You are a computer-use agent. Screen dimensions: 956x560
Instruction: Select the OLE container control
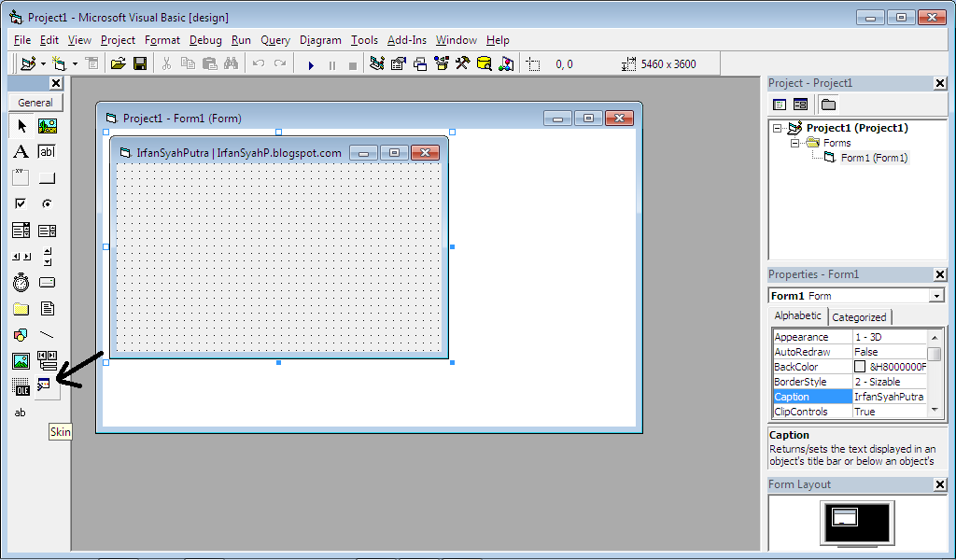pos(21,386)
